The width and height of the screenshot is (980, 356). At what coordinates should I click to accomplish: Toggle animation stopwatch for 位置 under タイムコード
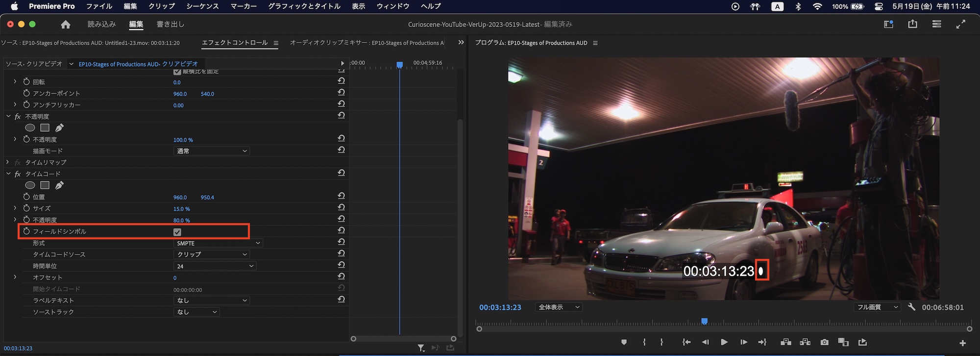[x=26, y=197]
